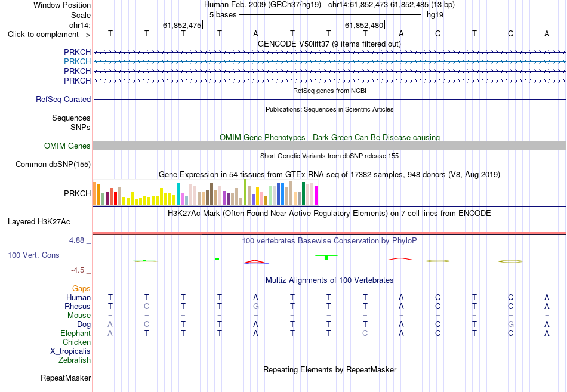The width and height of the screenshot is (567, 392).
Task: Click the pink H3K27Ac signal bar
Action: (329, 234)
